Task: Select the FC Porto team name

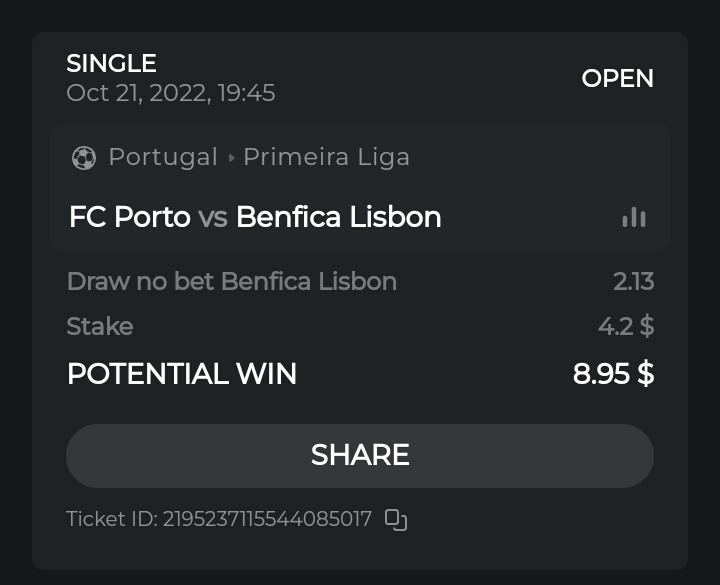Action: pos(129,217)
